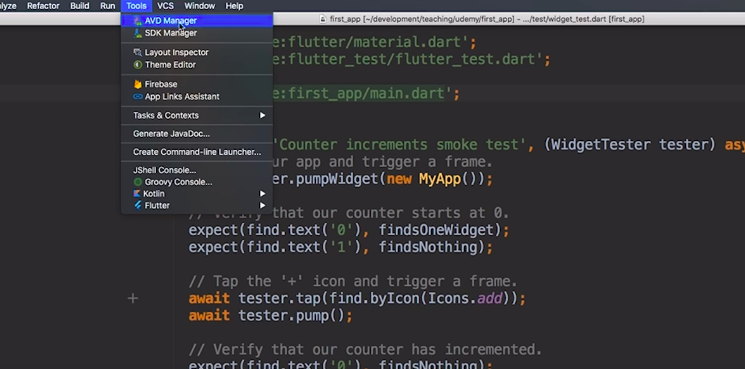Open JShell Console... entry
The image size is (745, 369).
tap(197, 170)
